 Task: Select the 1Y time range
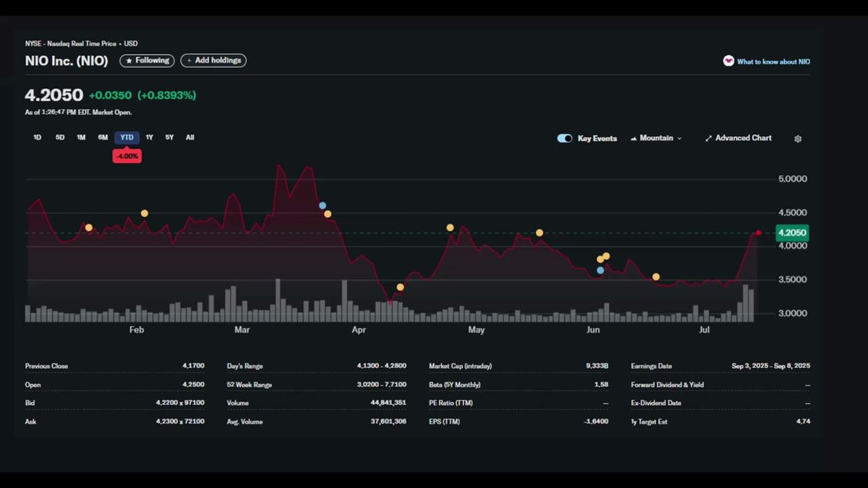pyautogui.click(x=149, y=137)
